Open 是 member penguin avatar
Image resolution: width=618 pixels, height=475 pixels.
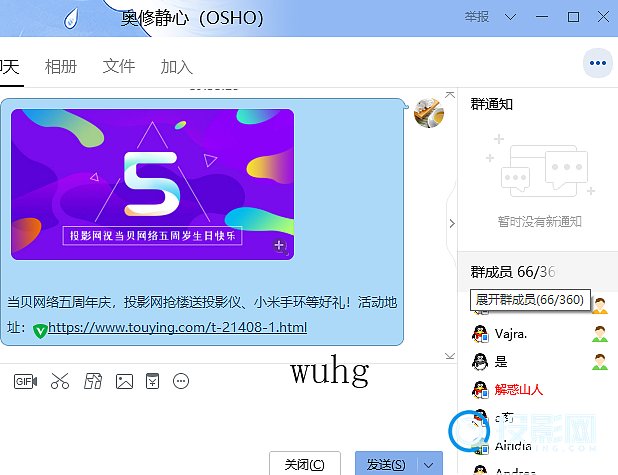click(x=480, y=361)
